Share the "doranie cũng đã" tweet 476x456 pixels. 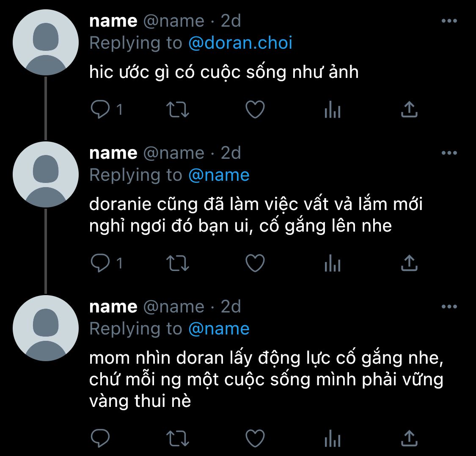click(x=409, y=263)
